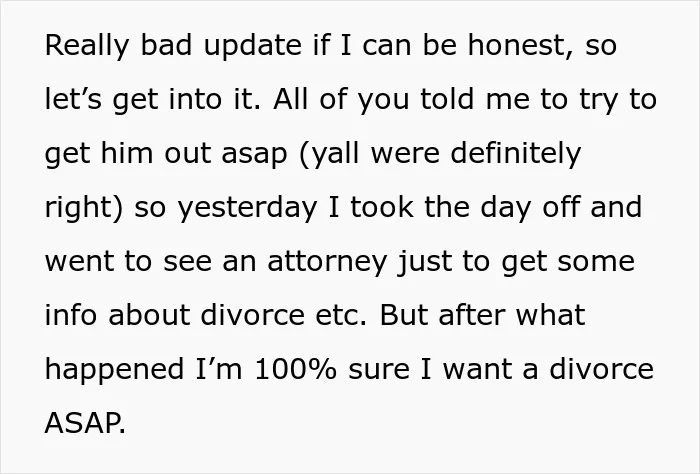This screenshot has height=474, width=700.
Task: Click the word "took"
Action: click(x=382, y=208)
